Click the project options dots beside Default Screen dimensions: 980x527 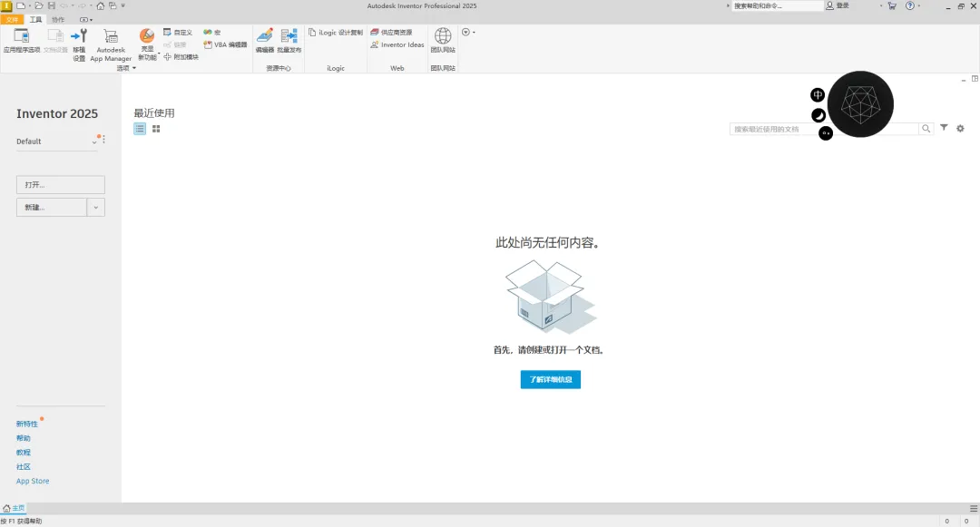tap(103, 140)
